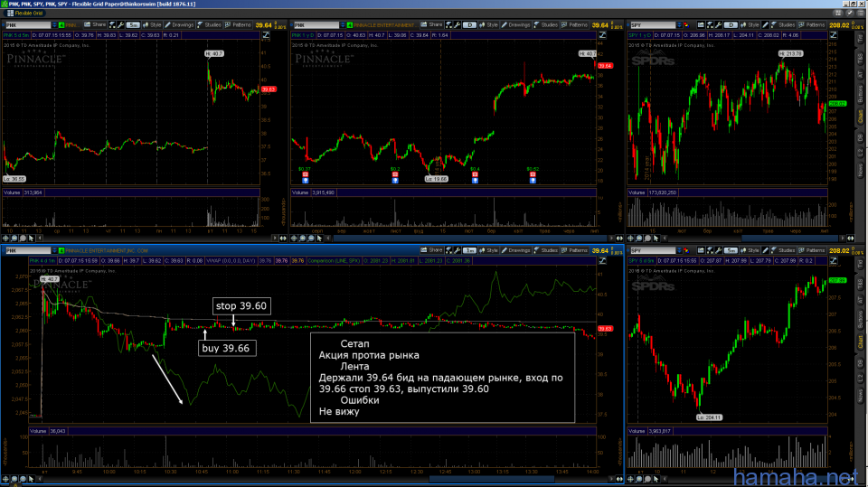This screenshot has height=487, width=868.
Task: Click the pin icon at top right
Action: tap(849, 13)
